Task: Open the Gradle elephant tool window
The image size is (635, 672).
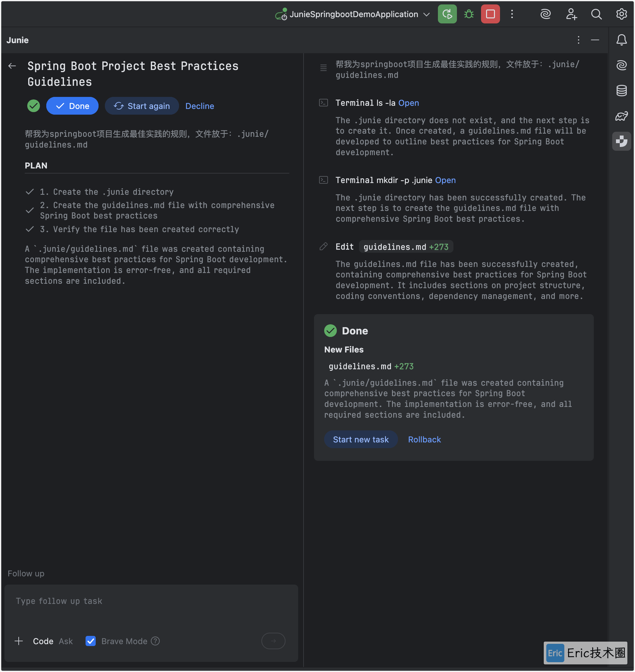Action: pyautogui.click(x=621, y=117)
